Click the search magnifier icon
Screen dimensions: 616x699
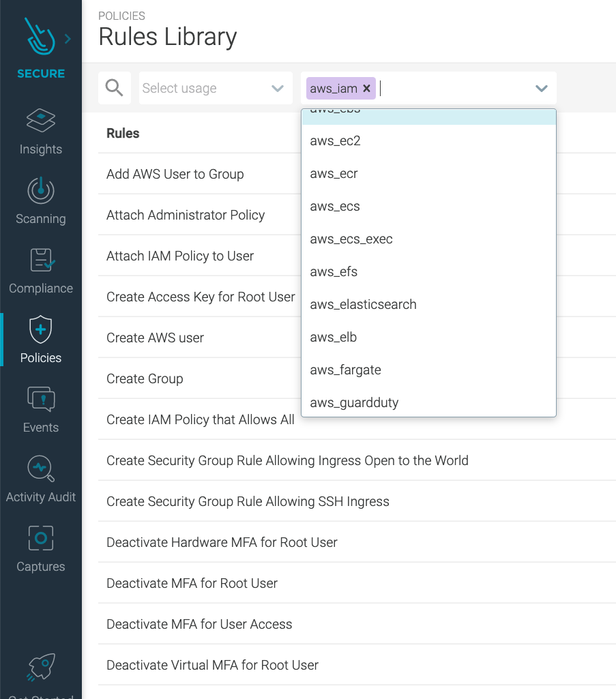(x=114, y=87)
